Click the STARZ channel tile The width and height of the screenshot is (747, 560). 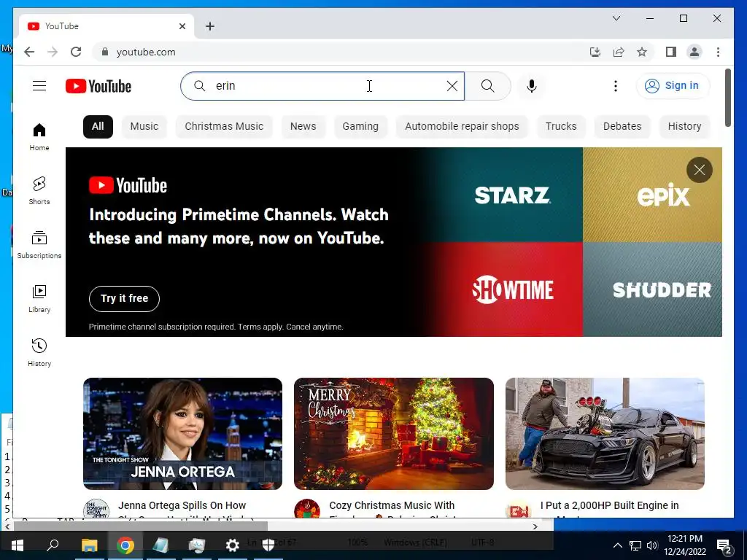(512, 195)
